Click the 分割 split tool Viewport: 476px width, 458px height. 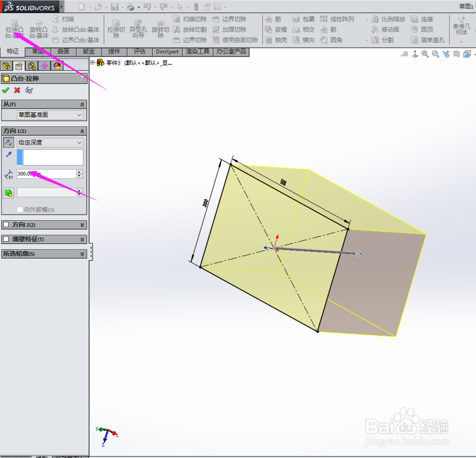click(383, 40)
